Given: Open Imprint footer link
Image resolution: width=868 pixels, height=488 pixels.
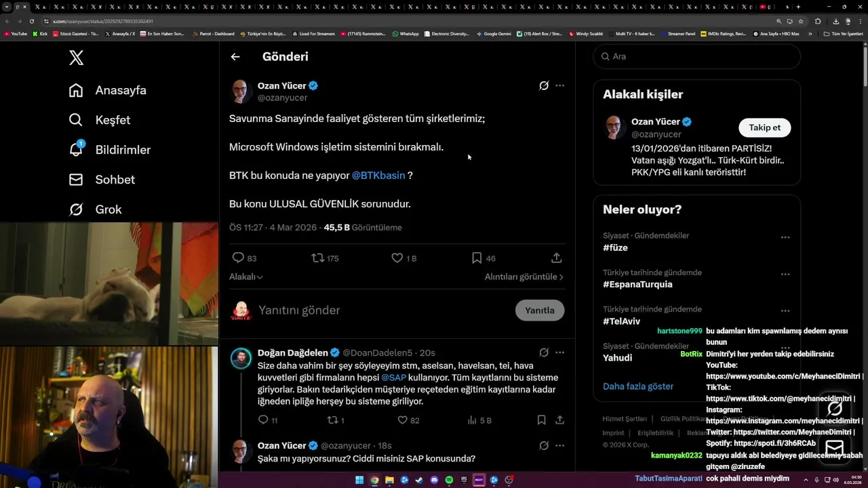Looking at the screenshot, I should point(613,432).
